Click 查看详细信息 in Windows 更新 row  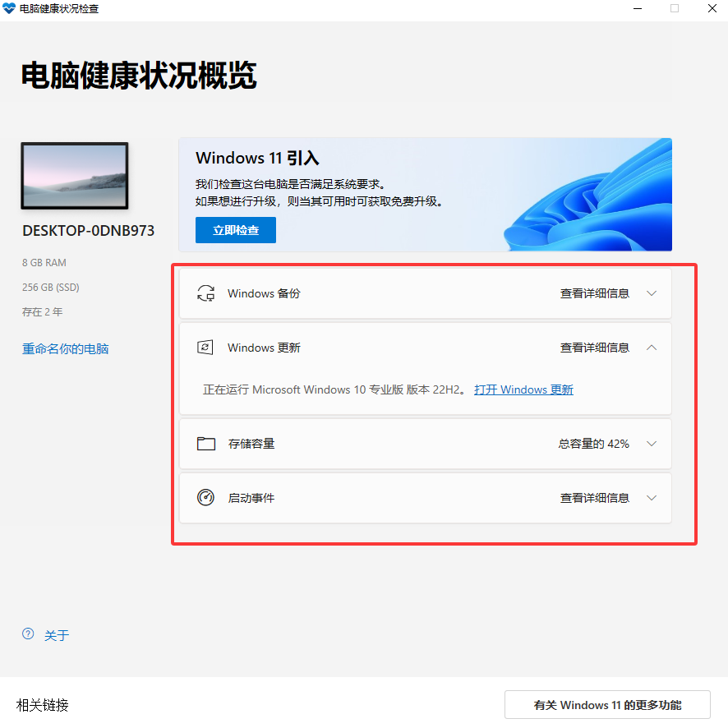(595, 348)
